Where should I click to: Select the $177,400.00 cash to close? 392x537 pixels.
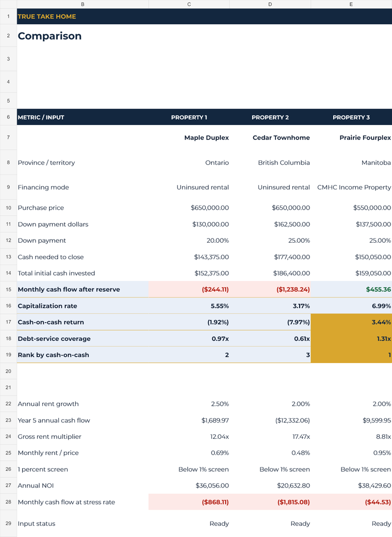coord(270,257)
